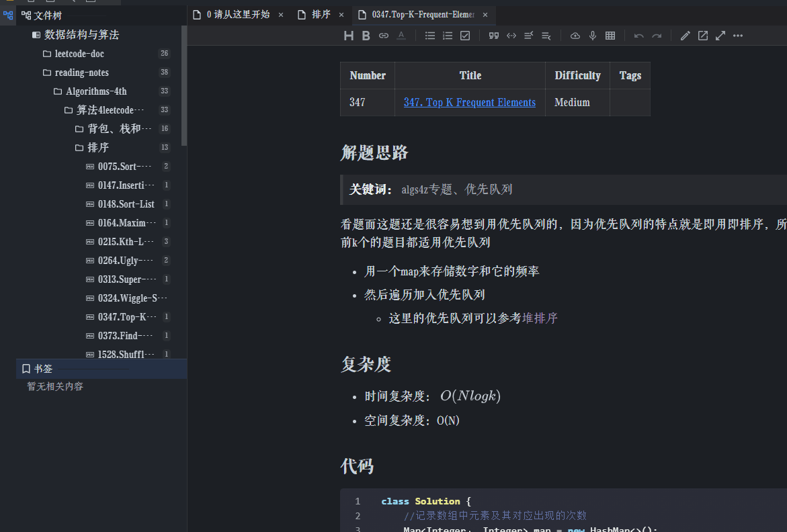Open the 347. Top K Frequent Elements link

pos(469,102)
